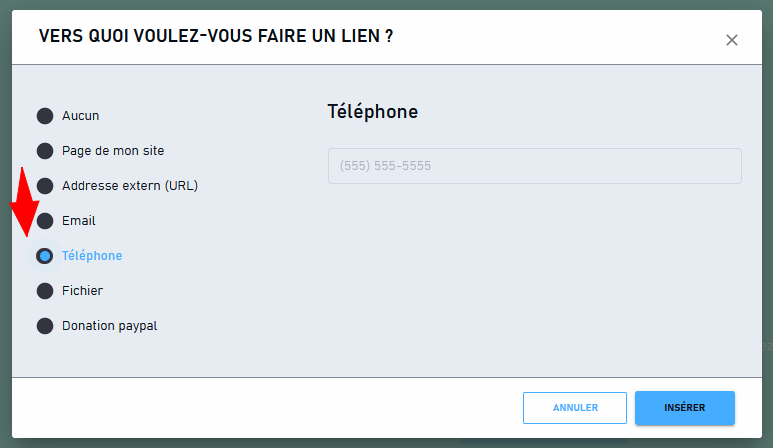
Task: Click the red arrow annotation
Action: click(24, 202)
